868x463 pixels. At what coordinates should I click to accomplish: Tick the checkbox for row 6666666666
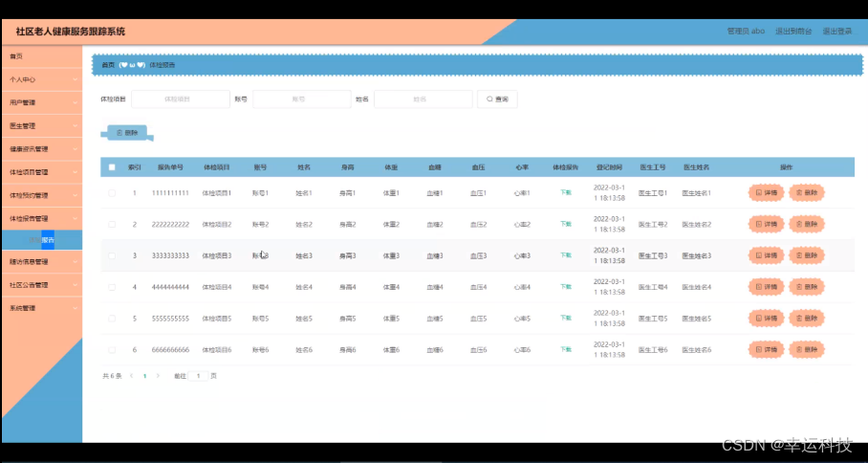[112, 350]
